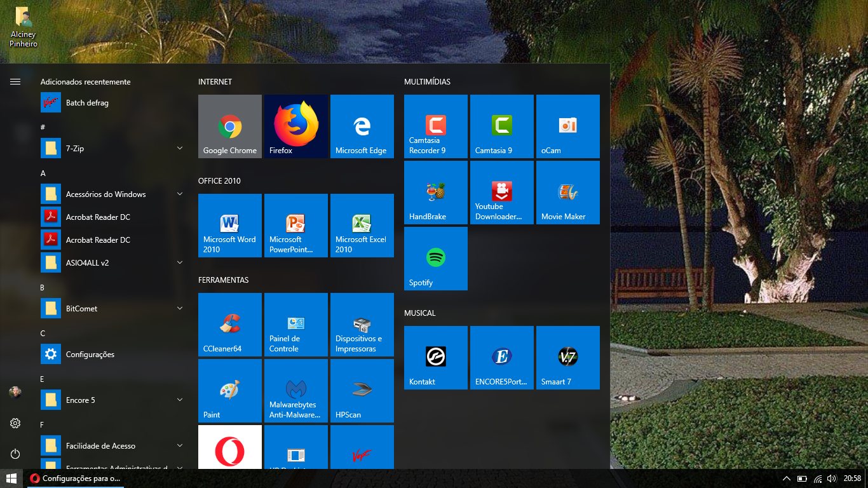Open the Camtasia 9 editor tile

[x=502, y=126]
